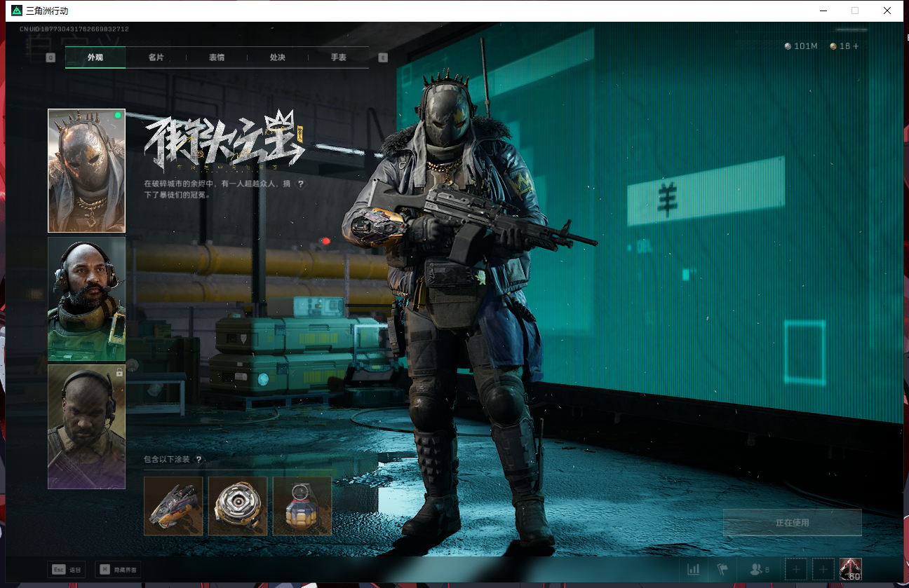909x588 pixels.
Task: View the grenade skin item
Action: point(302,506)
